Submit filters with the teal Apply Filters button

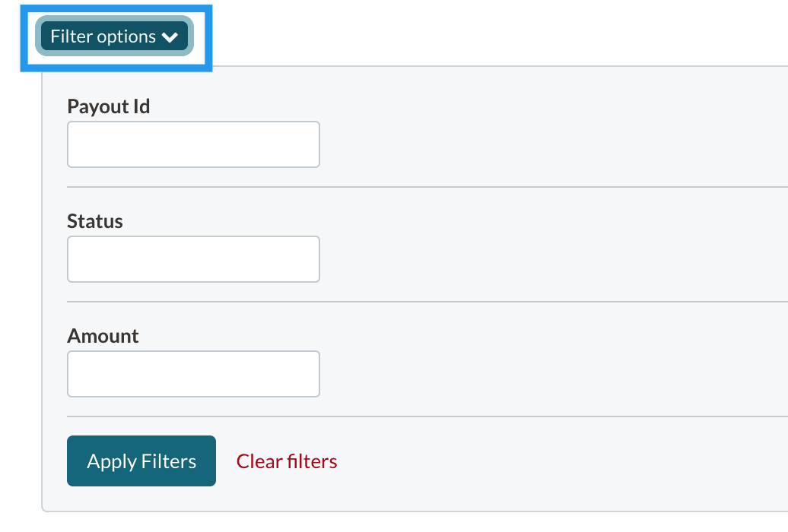coord(141,461)
